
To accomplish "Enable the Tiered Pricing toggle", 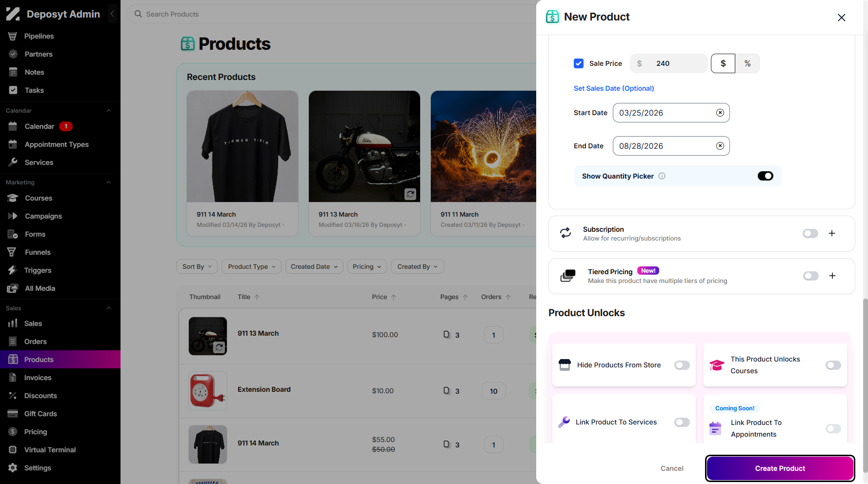I will [x=811, y=276].
